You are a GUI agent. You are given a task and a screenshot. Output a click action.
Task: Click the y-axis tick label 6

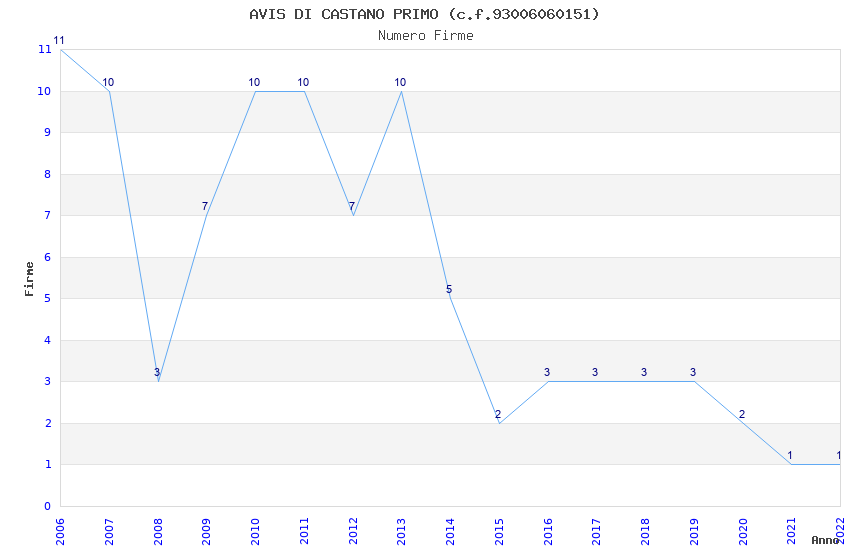48,257
